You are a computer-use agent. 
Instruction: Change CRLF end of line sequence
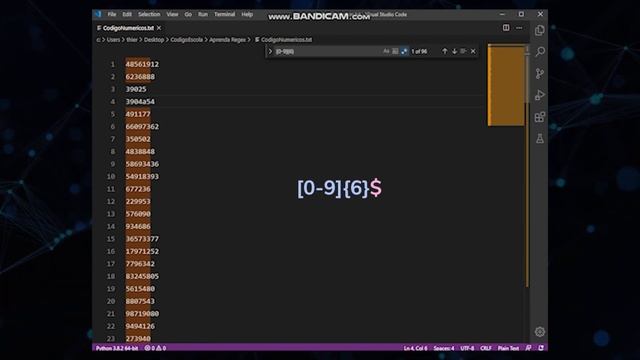coord(486,348)
